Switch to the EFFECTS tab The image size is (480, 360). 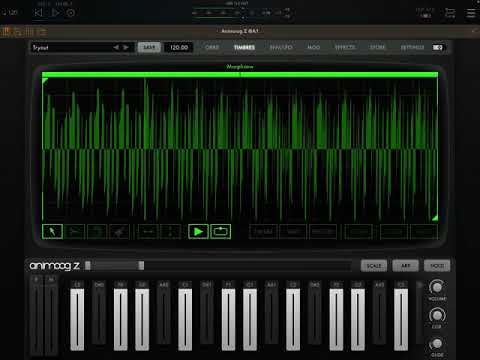(x=345, y=47)
